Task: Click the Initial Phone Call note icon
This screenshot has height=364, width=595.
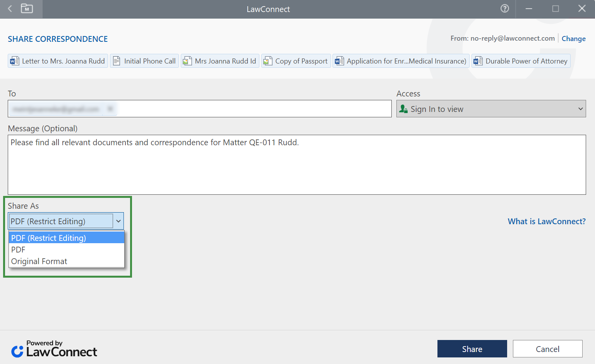Action: [117, 61]
